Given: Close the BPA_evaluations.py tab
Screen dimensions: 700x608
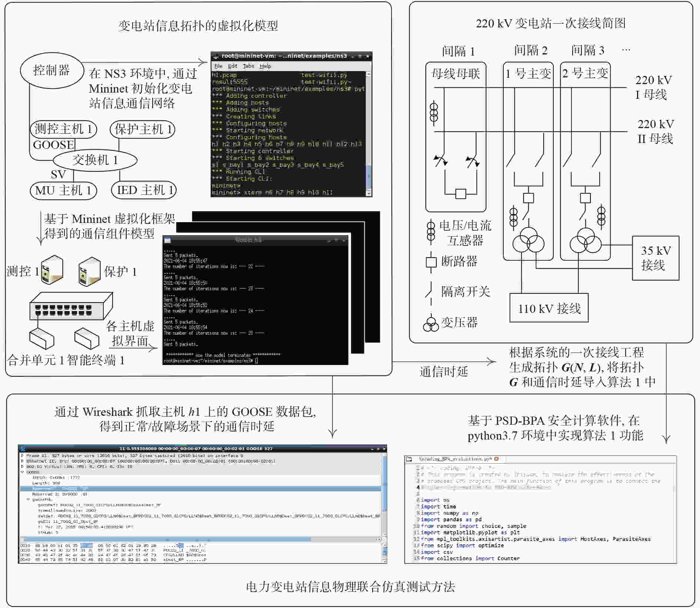Looking at the screenshot, I should coord(496,459).
